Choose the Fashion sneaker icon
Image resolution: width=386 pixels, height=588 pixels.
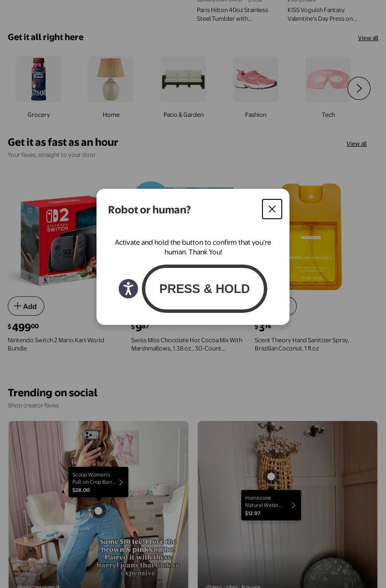click(256, 79)
